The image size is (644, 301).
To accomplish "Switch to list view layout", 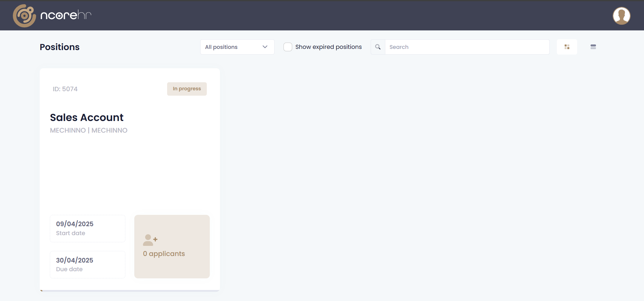I will click(x=593, y=47).
